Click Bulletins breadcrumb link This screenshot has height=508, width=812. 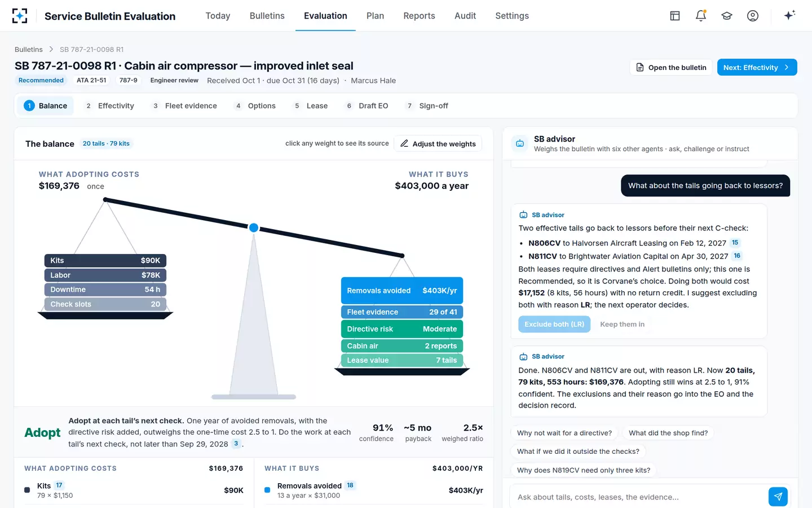[29, 50]
